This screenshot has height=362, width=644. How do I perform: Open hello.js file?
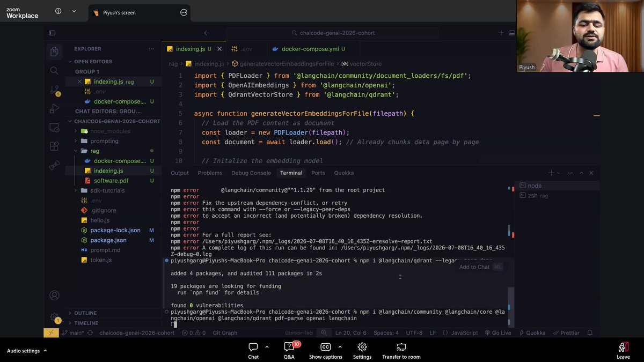coord(100,220)
